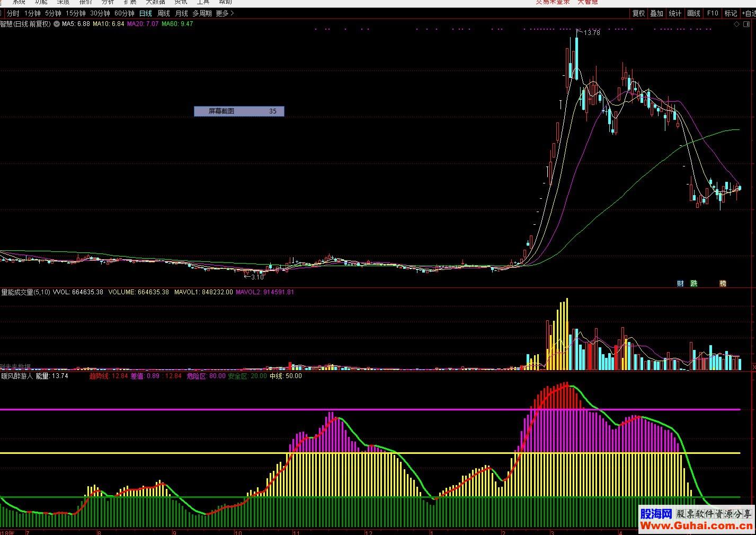The height and width of the screenshot is (535, 756).
Task: Select the 5分钟 period tab
Action: (x=53, y=13)
